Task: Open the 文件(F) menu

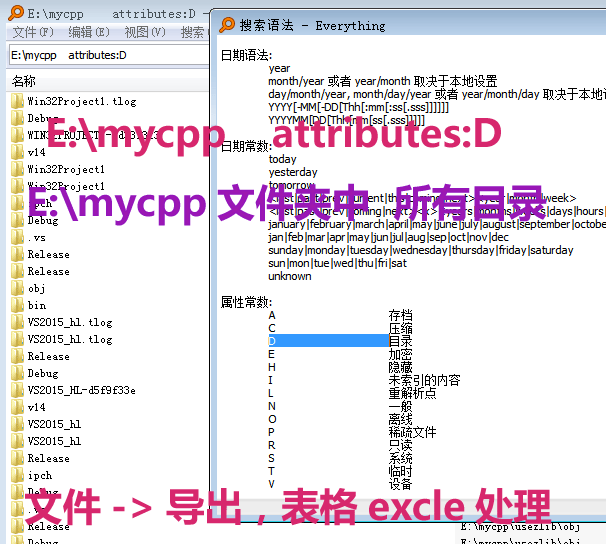Action: click(x=33, y=32)
